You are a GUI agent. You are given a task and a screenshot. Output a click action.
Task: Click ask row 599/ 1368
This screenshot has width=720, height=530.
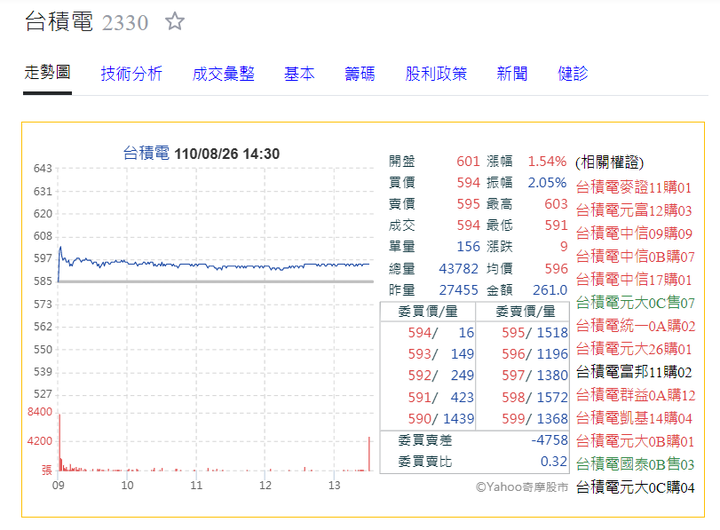pyautogui.click(x=534, y=418)
